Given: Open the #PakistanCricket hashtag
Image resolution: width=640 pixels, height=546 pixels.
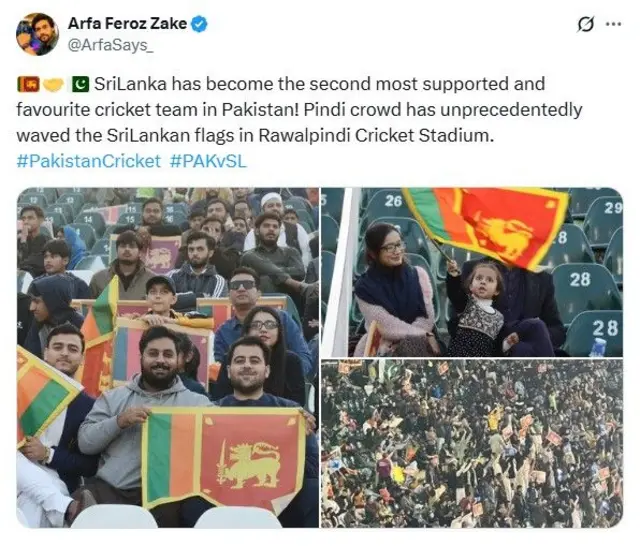Looking at the screenshot, I should 89,161.
